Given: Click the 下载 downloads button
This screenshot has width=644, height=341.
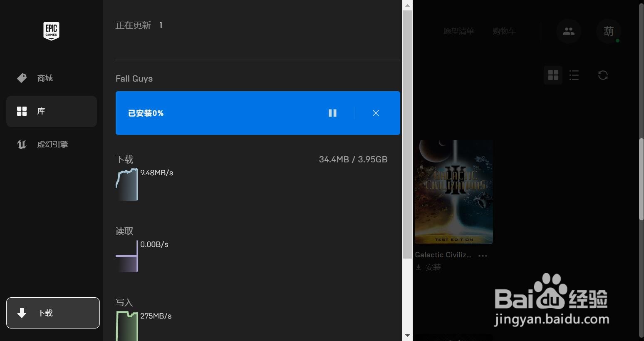Looking at the screenshot, I should pyautogui.click(x=53, y=313).
